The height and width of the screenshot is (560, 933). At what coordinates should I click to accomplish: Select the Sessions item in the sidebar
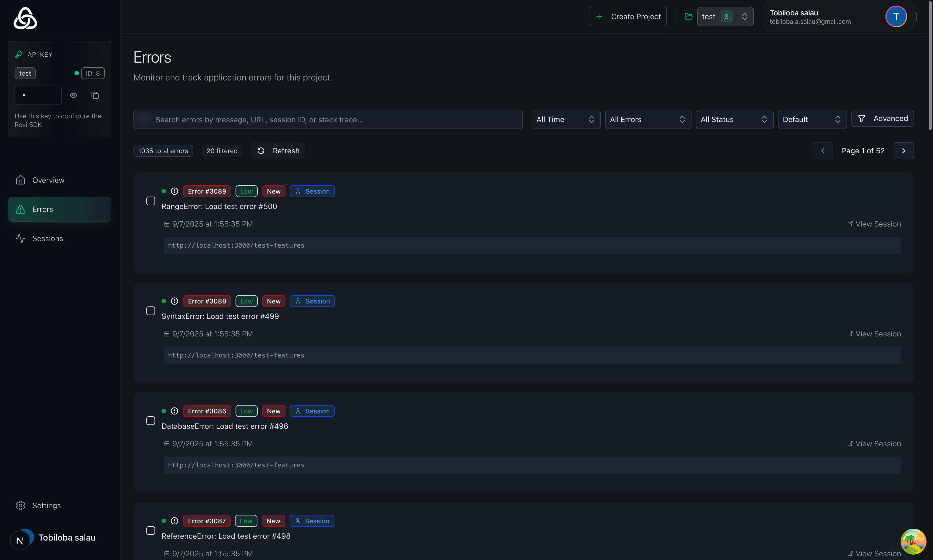click(48, 238)
